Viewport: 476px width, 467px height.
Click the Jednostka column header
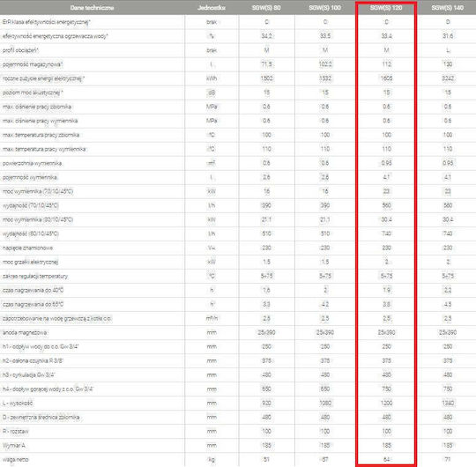[x=212, y=8]
